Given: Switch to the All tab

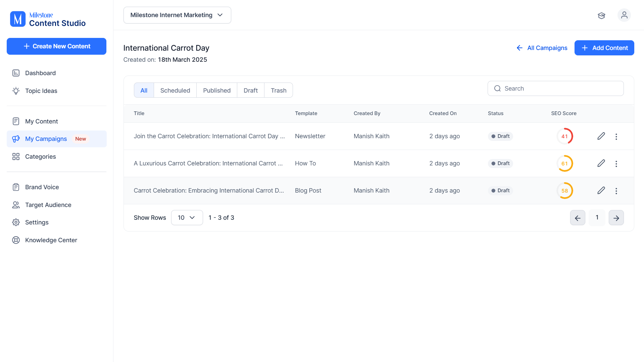Looking at the screenshot, I should 144,90.
